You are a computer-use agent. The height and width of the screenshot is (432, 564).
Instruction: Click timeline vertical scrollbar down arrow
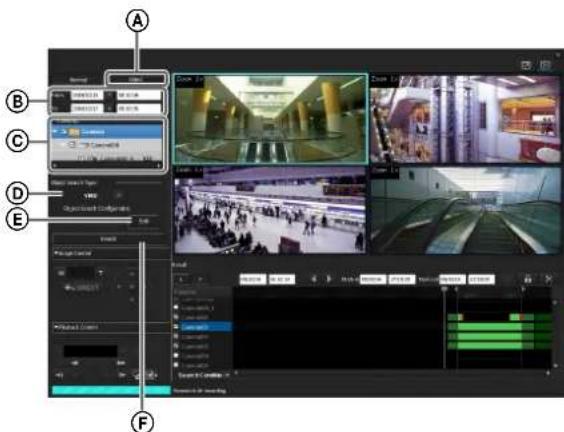tap(556, 366)
